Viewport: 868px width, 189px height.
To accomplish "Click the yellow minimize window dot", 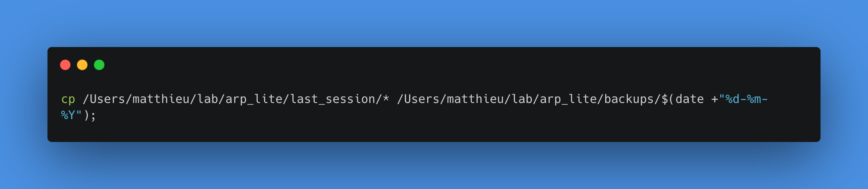I will [x=82, y=65].
